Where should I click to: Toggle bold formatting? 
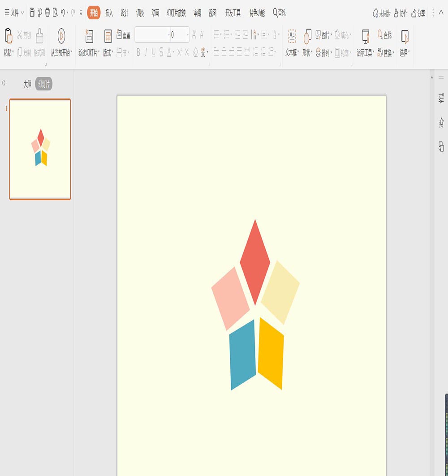coord(138,52)
